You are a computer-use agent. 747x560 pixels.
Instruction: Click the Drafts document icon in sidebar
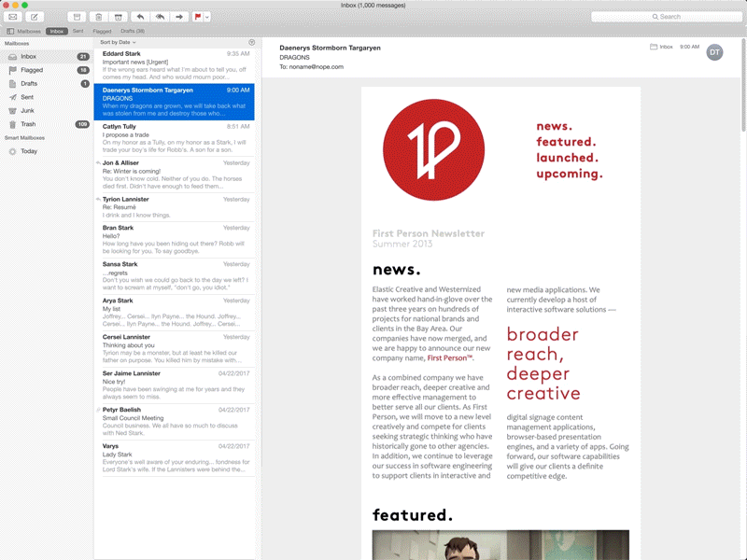[x=13, y=84]
